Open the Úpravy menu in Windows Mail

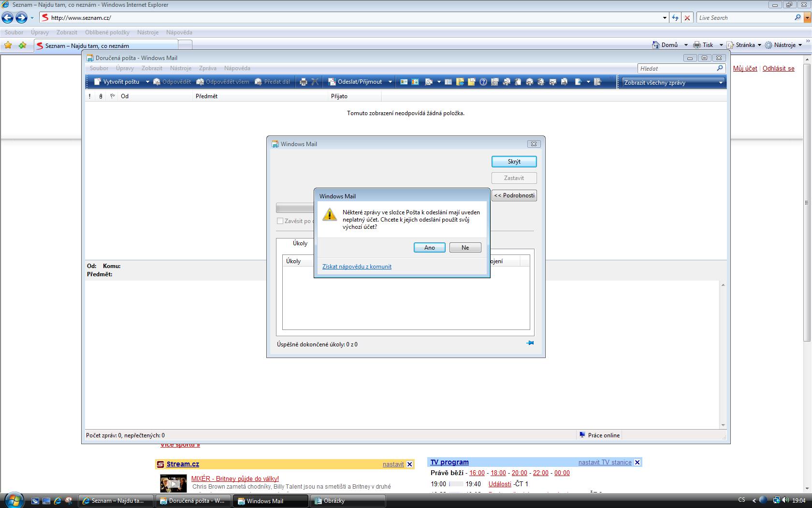pos(125,68)
